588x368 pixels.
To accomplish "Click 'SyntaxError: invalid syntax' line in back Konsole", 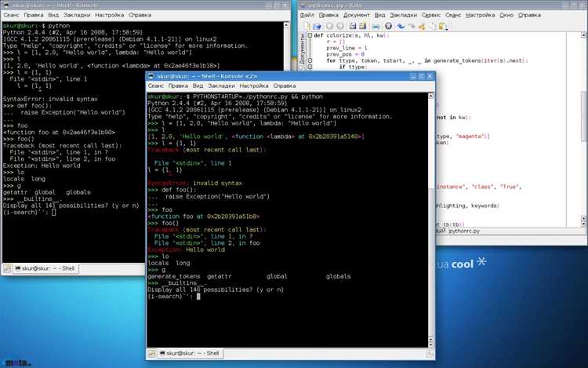I will coord(50,99).
